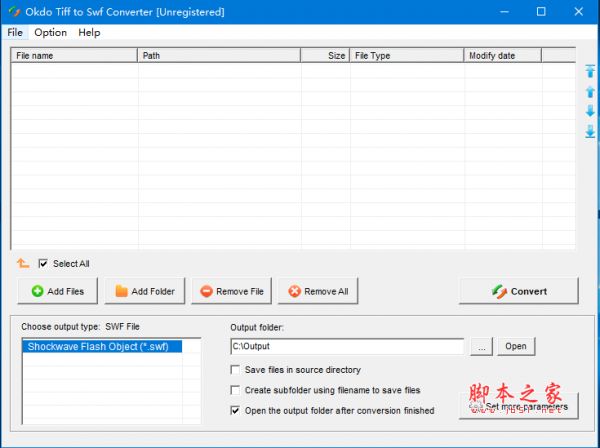Screen dimensions: 600x448
Task: Minimize the Okdo converter window
Action: pyautogui.click(x=504, y=12)
